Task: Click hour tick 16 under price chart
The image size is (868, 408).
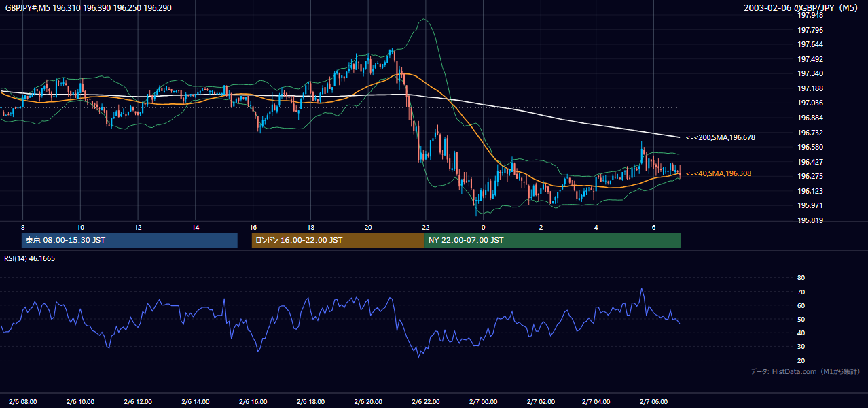Action: (253, 228)
